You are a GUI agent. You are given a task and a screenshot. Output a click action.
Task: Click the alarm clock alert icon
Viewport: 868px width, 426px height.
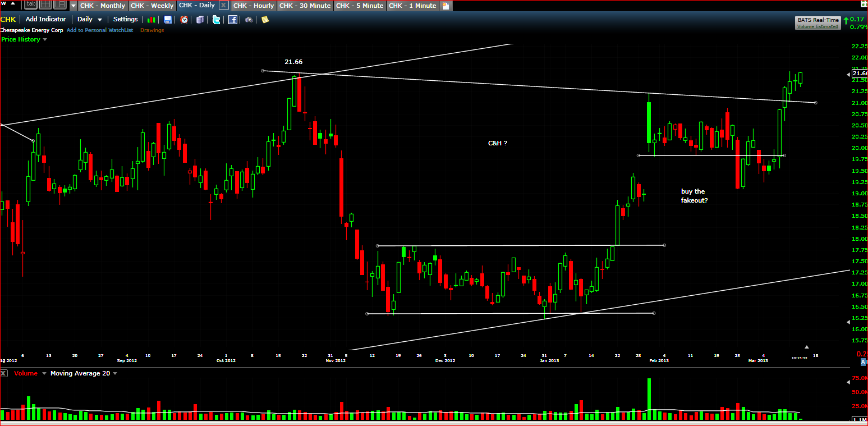(x=184, y=20)
